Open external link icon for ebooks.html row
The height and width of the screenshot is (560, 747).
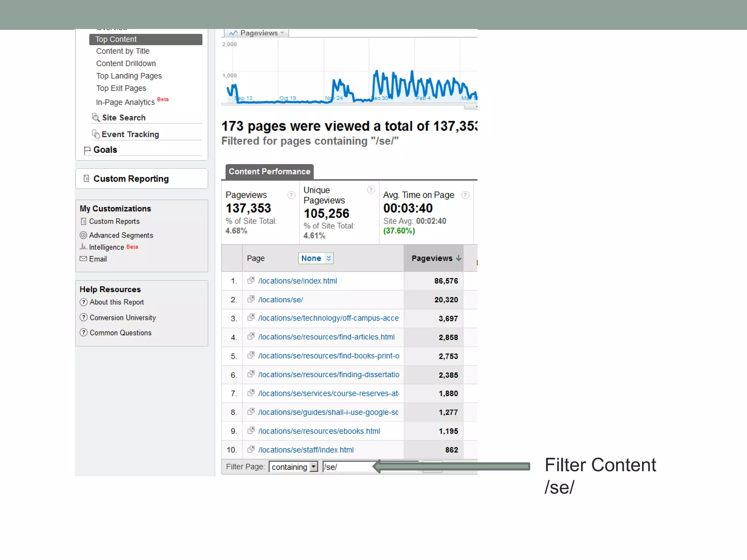pyautogui.click(x=251, y=431)
